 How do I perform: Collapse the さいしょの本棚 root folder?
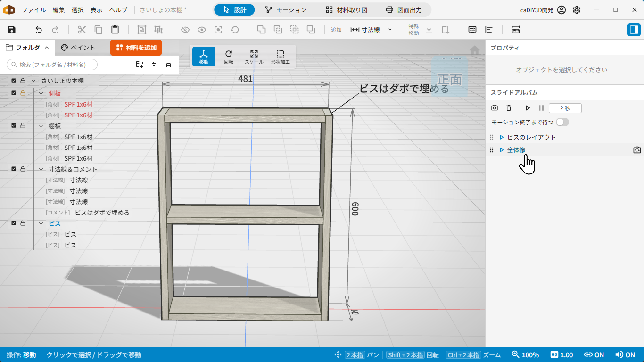33,81
